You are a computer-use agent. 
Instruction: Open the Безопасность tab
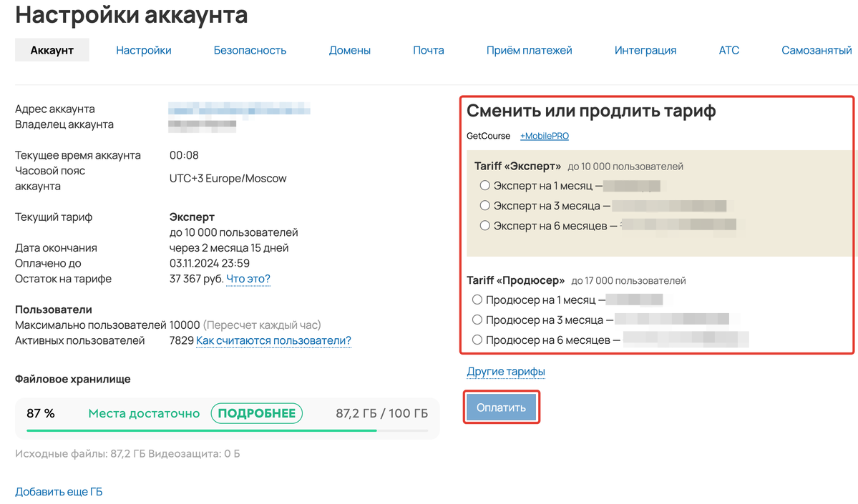point(249,49)
